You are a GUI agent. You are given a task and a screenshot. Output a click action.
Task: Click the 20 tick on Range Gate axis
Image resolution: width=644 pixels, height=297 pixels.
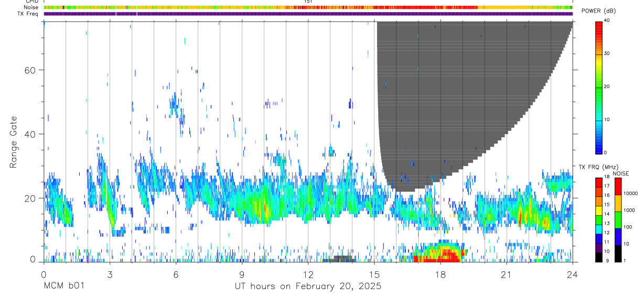pyautogui.click(x=31, y=198)
